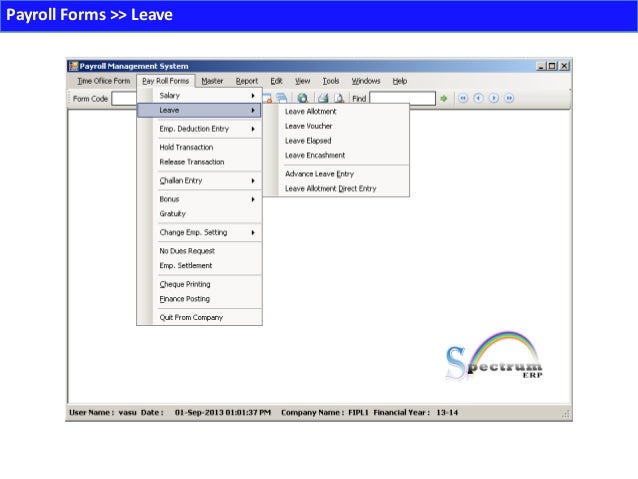Close the Payroll Management System window
This screenshot has height=479, width=638.
click(564, 66)
